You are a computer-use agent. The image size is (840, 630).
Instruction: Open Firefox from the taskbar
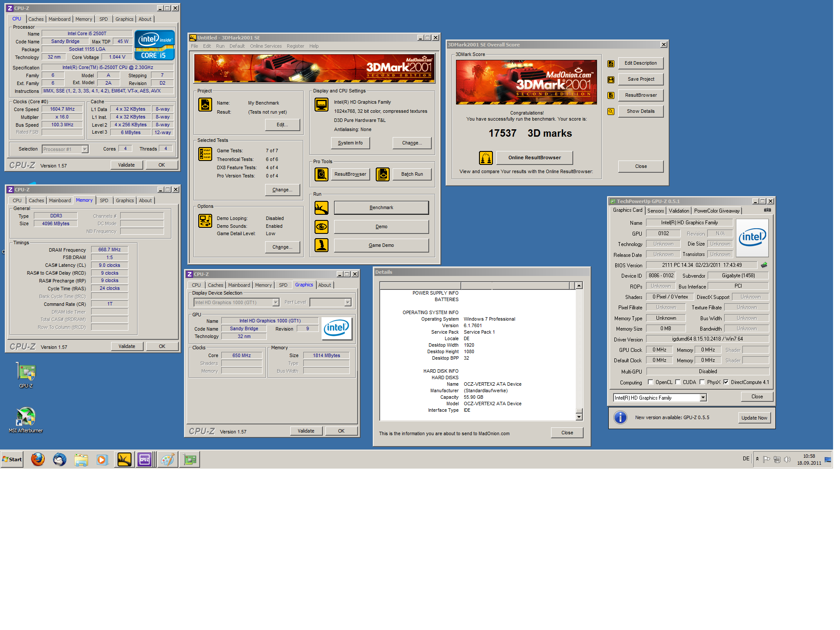(x=38, y=459)
